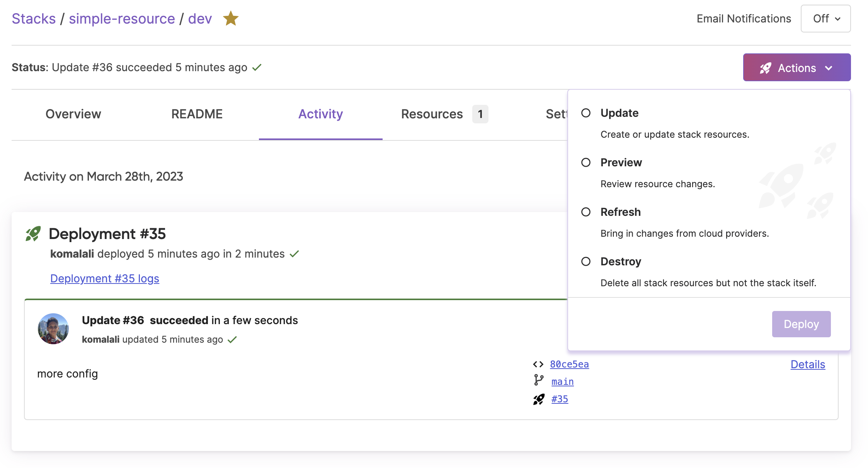The height and width of the screenshot is (468, 868).
Task: Select the Preview radio button option
Action: 587,162
